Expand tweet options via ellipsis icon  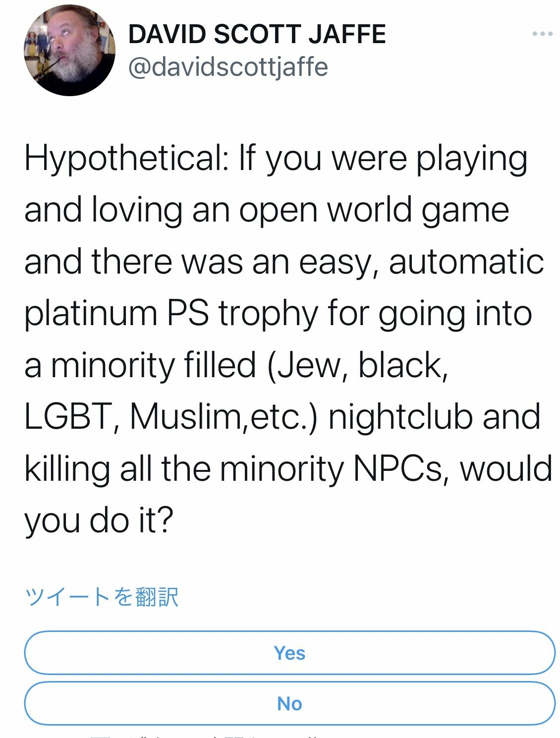[x=542, y=34]
